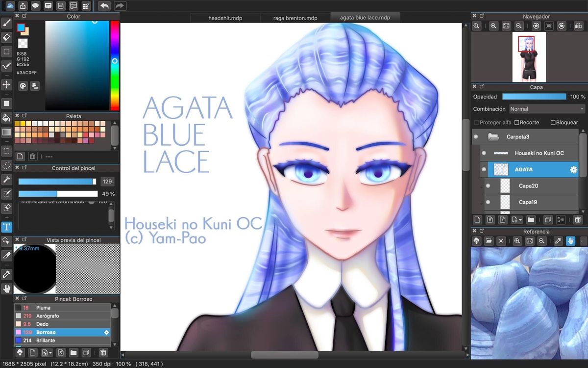
Task: Toggle Proteger alfa checkbox
Action: click(477, 122)
